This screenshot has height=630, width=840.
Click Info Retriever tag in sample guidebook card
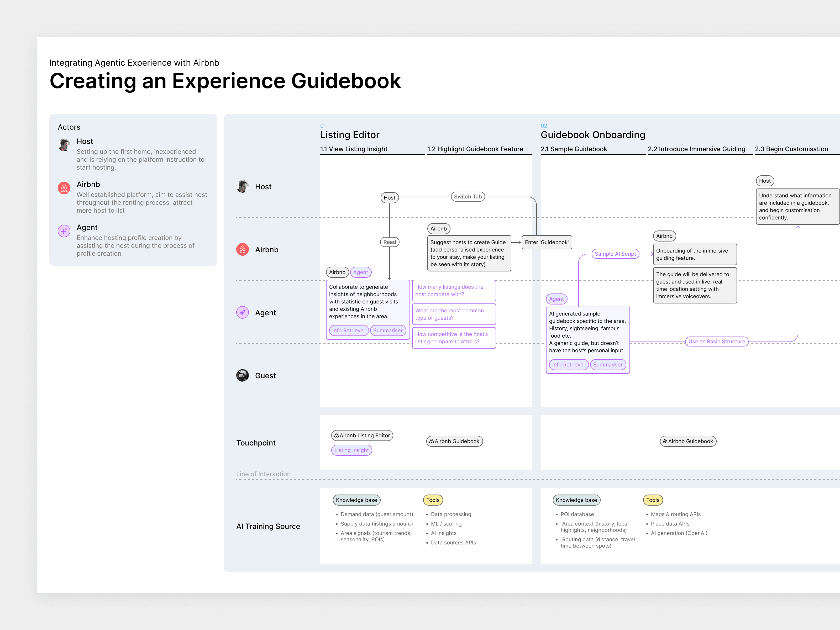[x=569, y=365]
